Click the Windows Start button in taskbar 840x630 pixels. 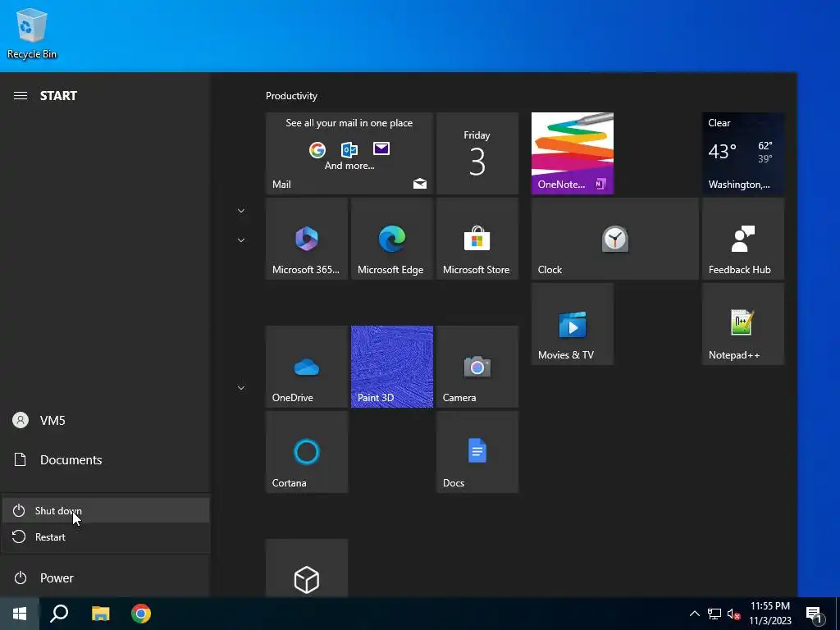[x=20, y=614]
